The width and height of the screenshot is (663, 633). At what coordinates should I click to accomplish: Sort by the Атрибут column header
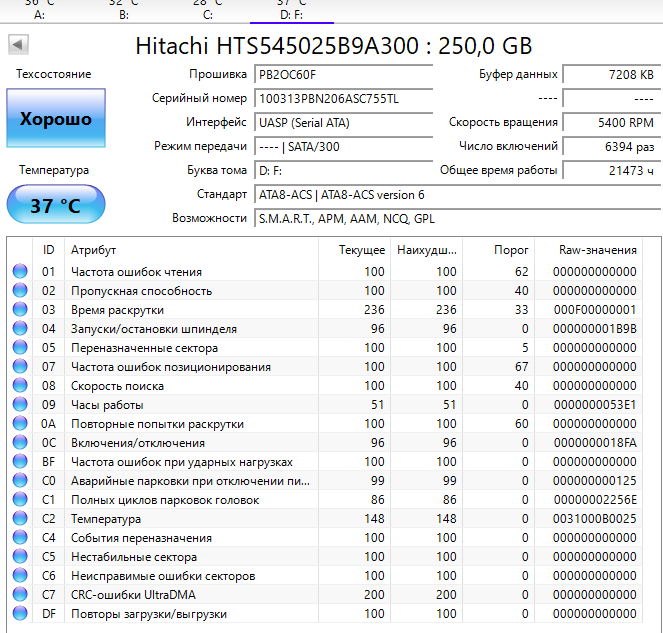[93, 250]
